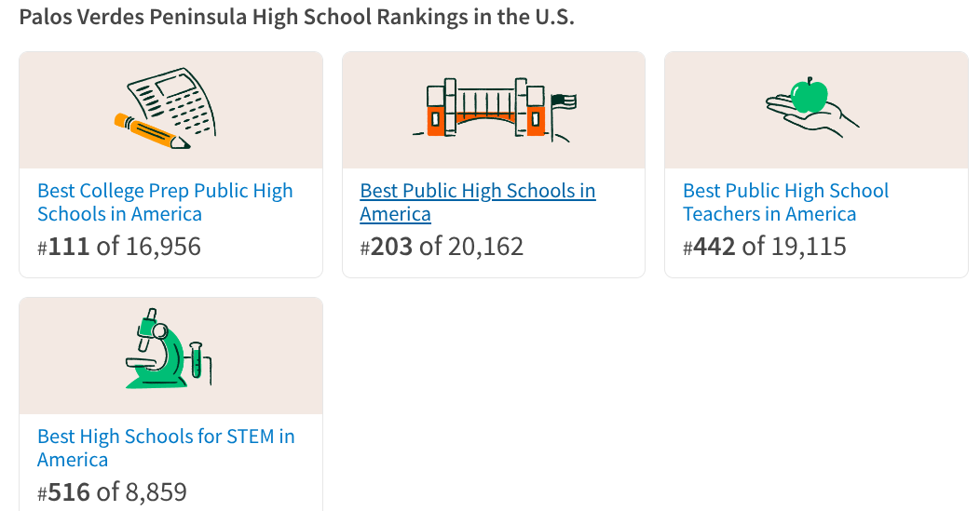Viewport: 980px width, 511px height.
Task: Click the test tube beside the microscope
Action: (x=197, y=360)
